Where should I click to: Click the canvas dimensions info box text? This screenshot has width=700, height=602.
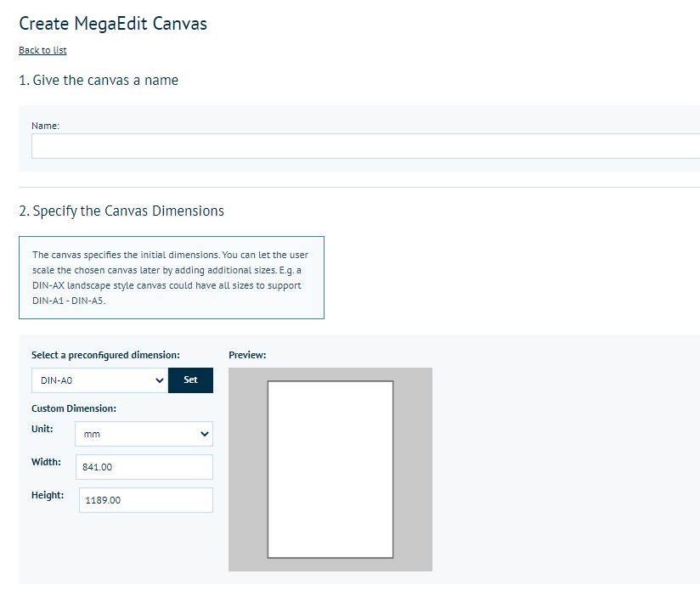(170, 278)
